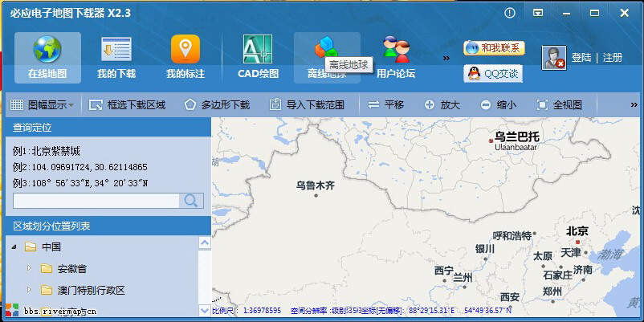The width and height of the screenshot is (644, 322).
Task: Click 呼和浩特 label on map
Action: [512, 236]
